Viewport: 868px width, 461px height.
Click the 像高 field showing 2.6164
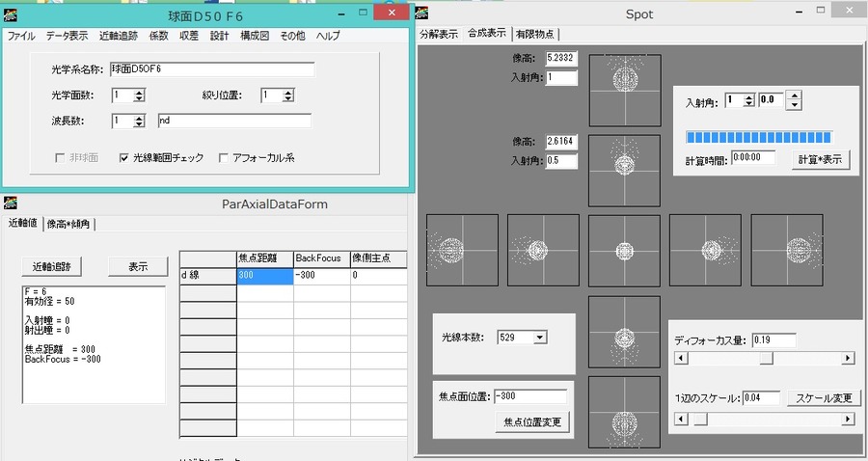click(x=561, y=142)
